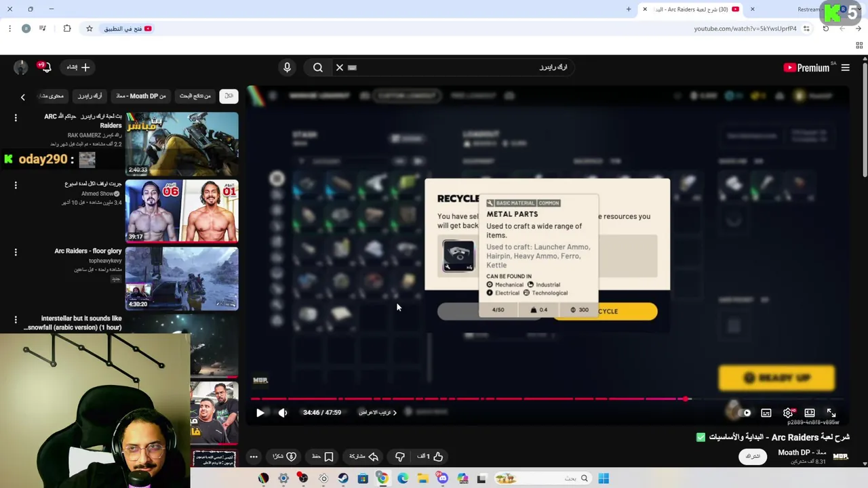
Task: Mute the video volume icon
Action: click(283, 413)
